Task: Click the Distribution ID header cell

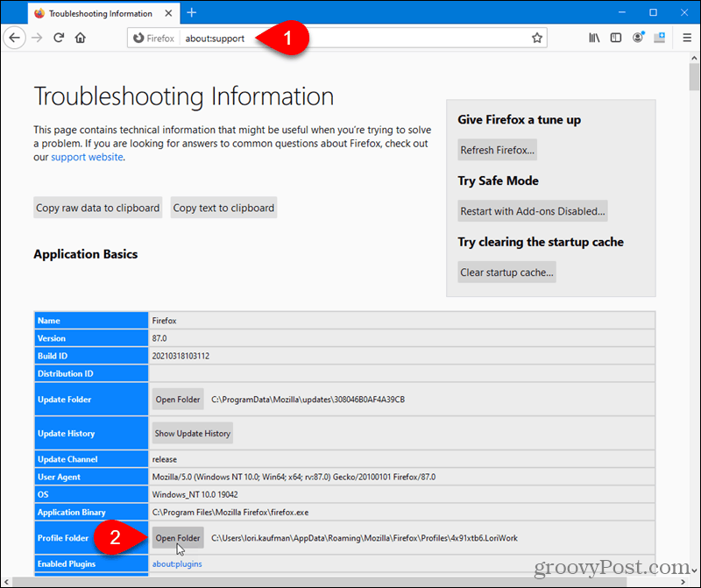Action: click(91, 373)
